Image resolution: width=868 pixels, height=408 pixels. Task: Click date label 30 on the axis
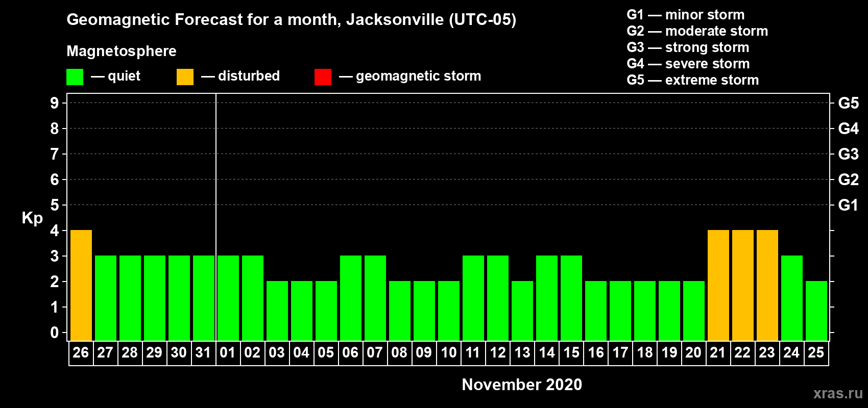click(179, 352)
